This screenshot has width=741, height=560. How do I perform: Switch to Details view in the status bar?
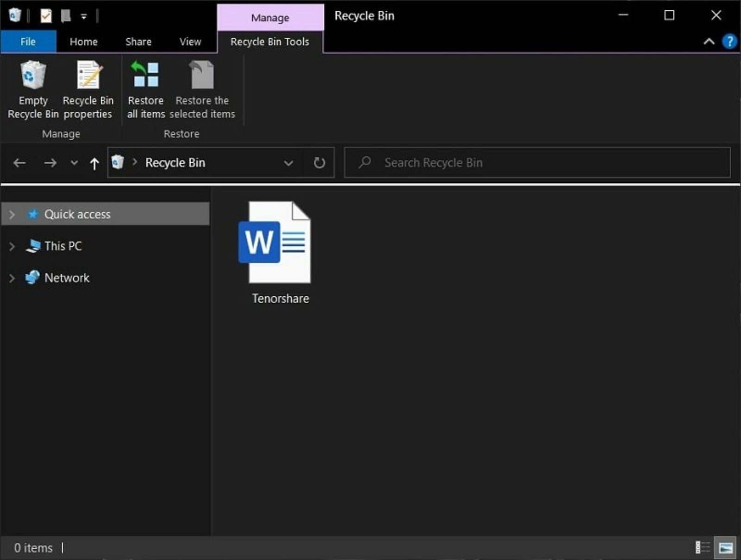click(x=703, y=548)
